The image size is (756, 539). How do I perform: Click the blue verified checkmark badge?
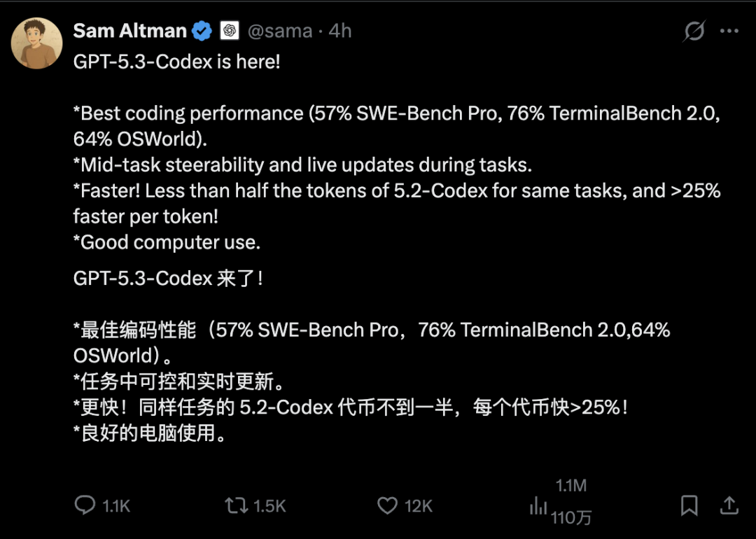click(x=203, y=31)
